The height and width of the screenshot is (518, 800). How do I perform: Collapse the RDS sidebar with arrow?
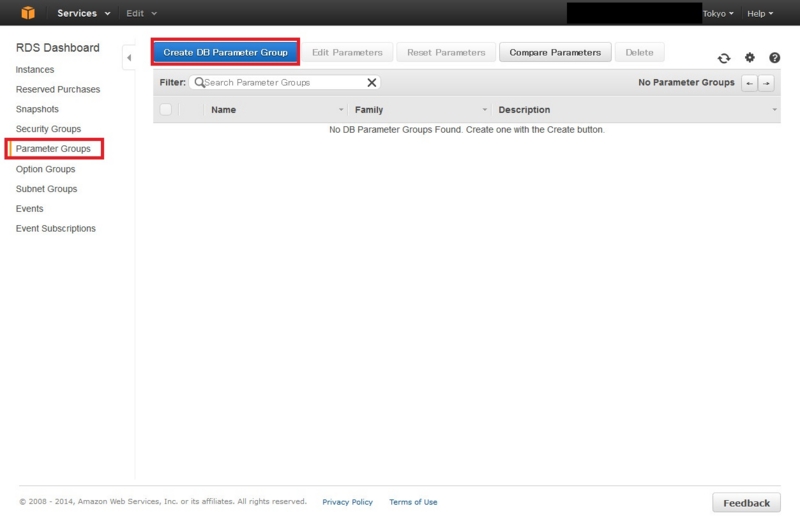129,58
